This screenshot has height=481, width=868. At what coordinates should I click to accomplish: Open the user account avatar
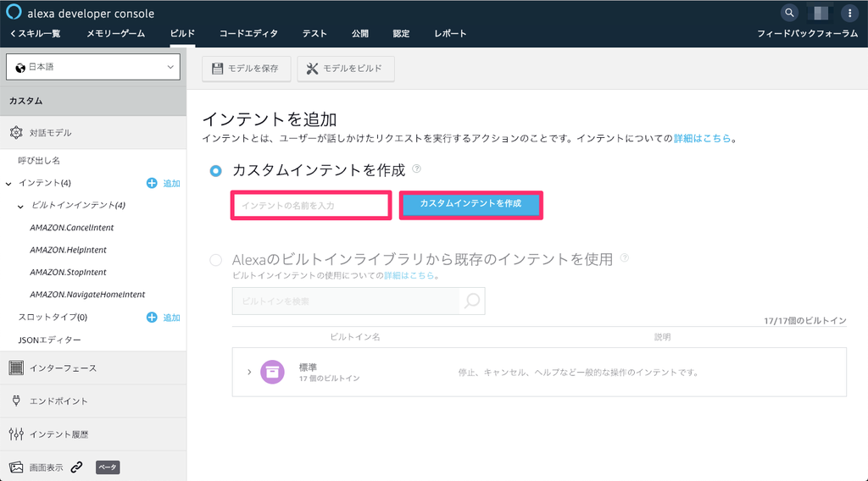821,13
